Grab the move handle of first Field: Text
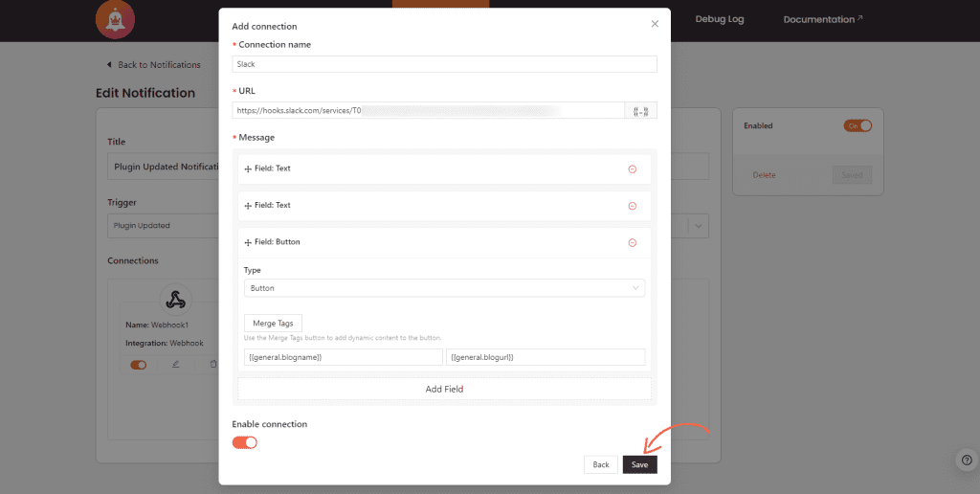This screenshot has width=980, height=494. tap(248, 168)
